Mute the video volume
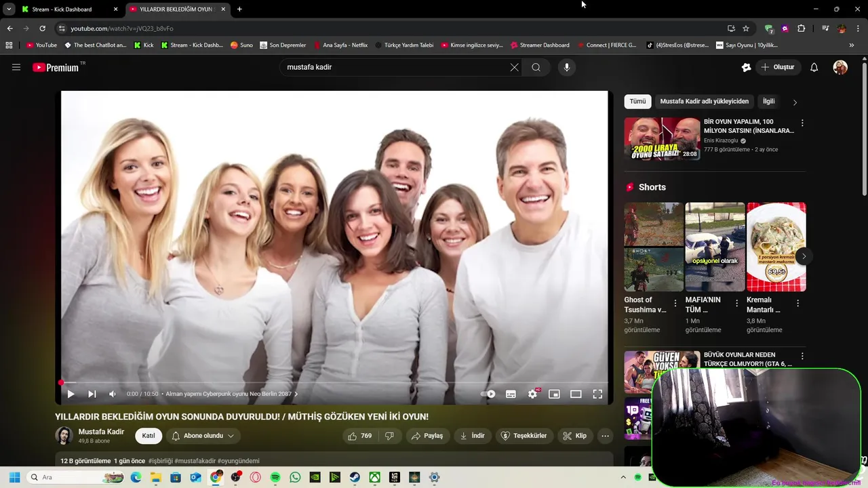This screenshot has width=868, height=488. click(x=113, y=394)
